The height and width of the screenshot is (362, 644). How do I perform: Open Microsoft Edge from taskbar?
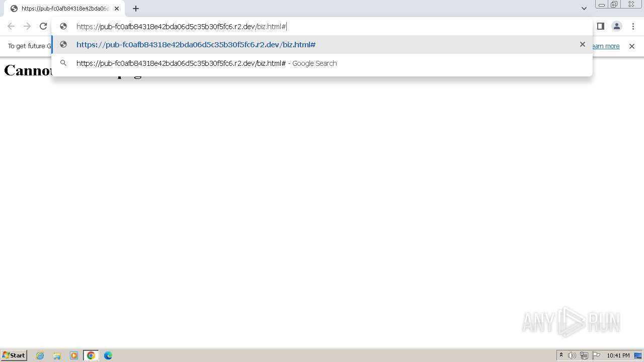108,355
